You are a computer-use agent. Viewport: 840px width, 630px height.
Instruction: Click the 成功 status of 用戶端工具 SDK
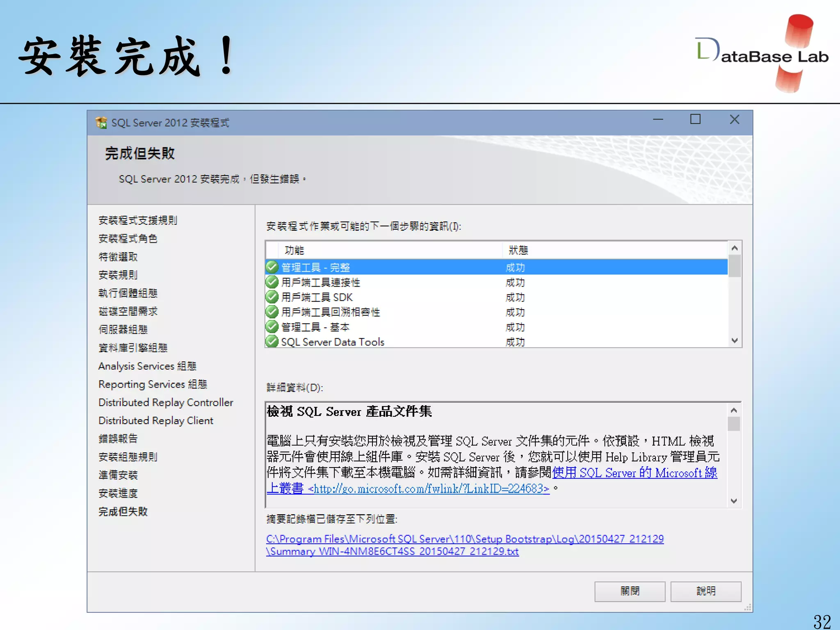[515, 297]
